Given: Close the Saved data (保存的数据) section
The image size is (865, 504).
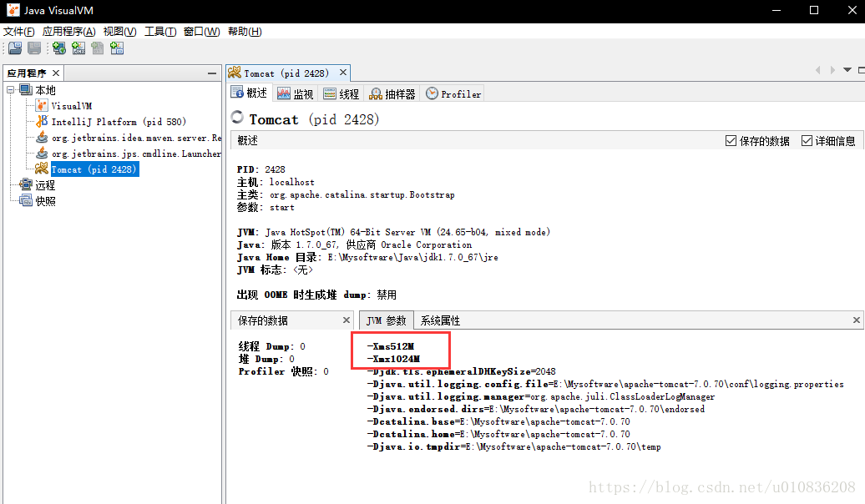Looking at the screenshot, I should (347, 320).
